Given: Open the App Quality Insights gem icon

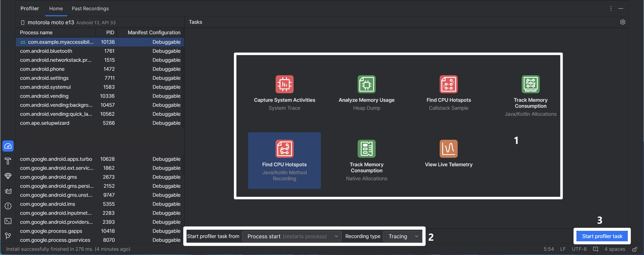Looking at the screenshot, I should (8, 176).
